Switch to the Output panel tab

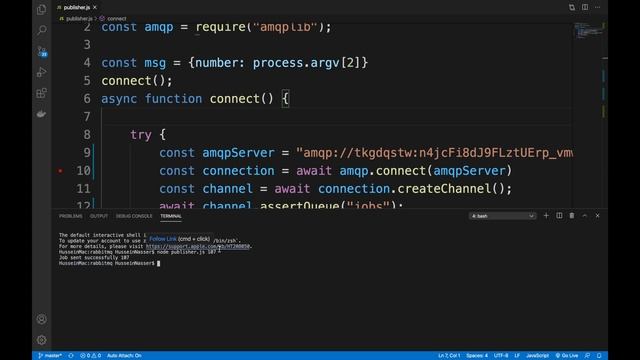(x=99, y=216)
